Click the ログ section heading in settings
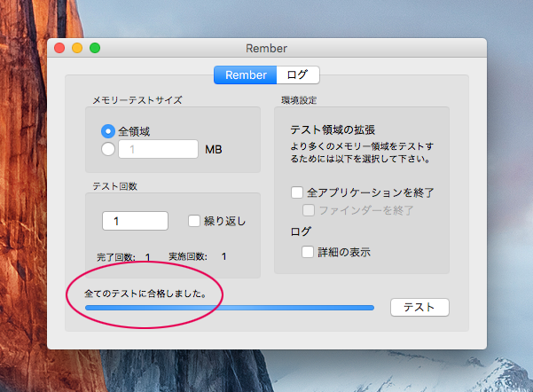 tap(301, 231)
